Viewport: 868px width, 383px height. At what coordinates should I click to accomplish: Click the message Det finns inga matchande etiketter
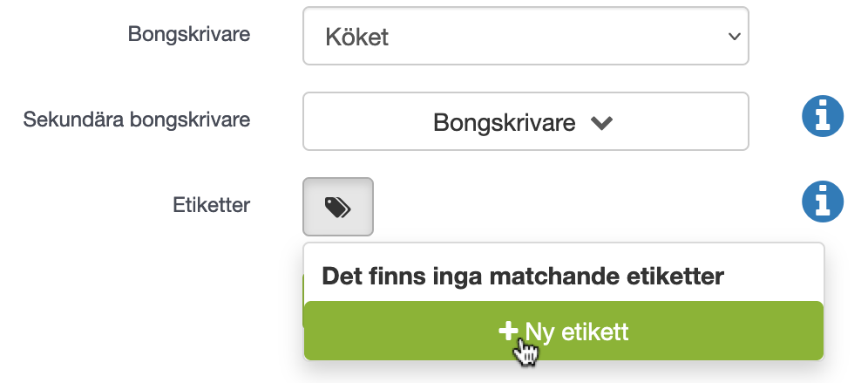click(523, 276)
